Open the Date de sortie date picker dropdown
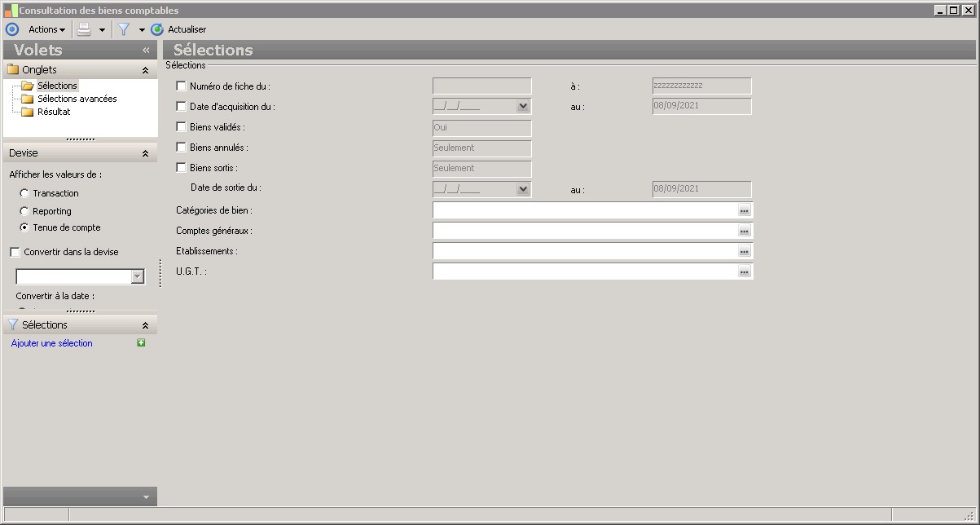 (523, 188)
